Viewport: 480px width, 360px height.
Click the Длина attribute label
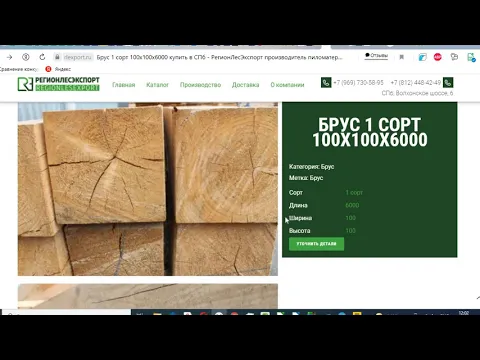pos(298,205)
